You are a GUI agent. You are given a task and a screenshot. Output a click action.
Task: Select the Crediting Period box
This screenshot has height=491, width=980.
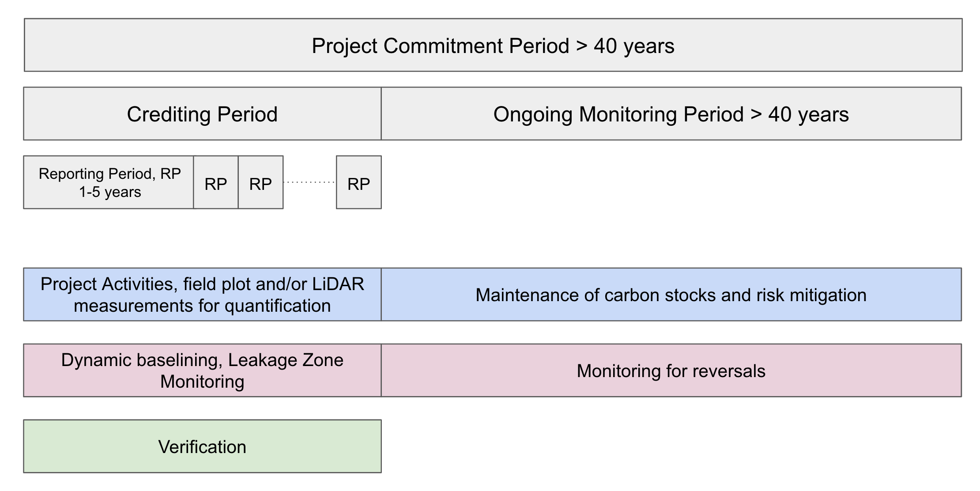point(202,114)
